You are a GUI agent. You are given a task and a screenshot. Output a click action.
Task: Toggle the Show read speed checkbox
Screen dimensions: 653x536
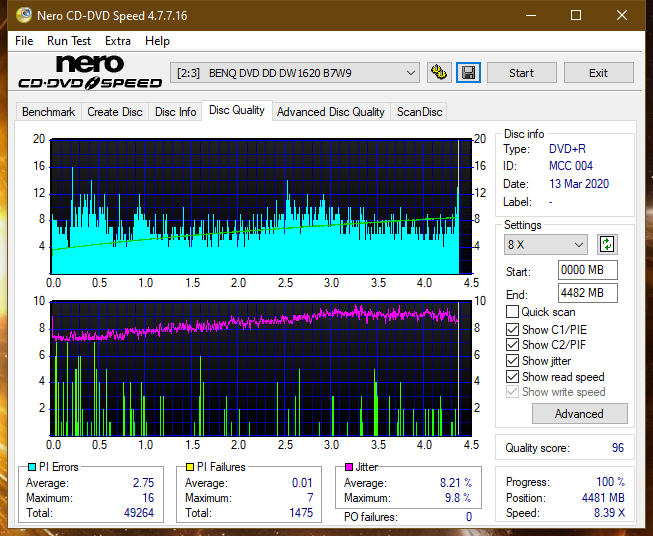coord(512,376)
